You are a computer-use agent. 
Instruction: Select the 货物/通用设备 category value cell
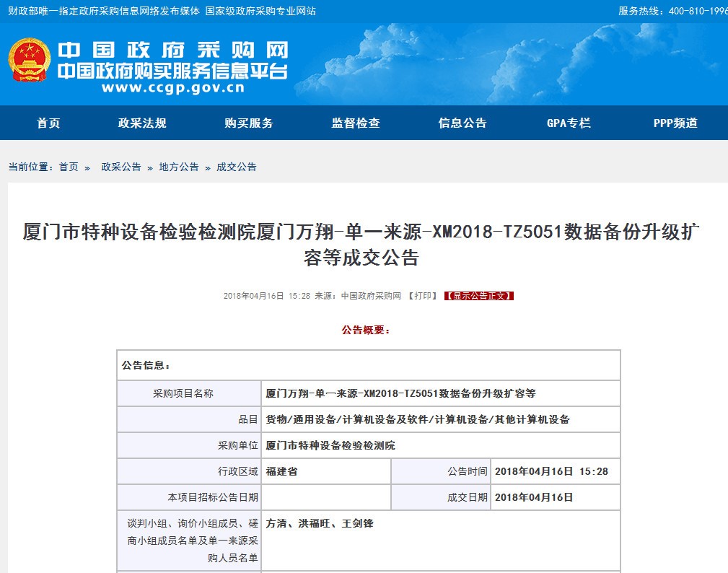[441, 419]
